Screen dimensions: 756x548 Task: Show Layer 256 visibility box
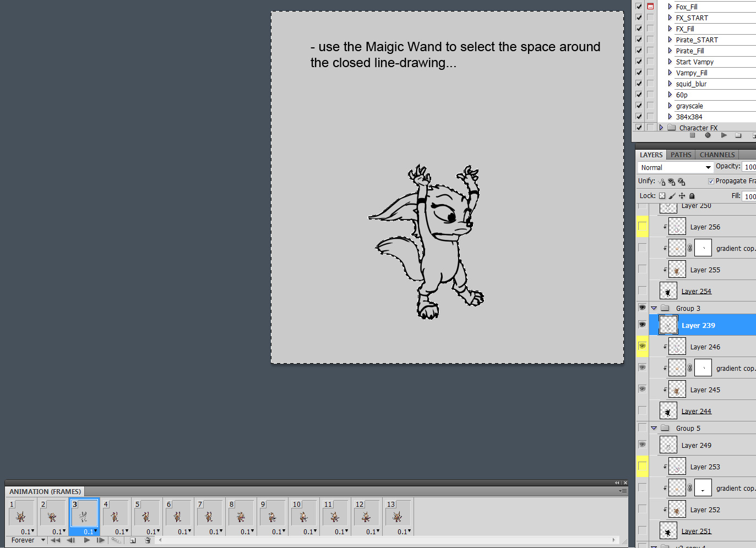pos(642,226)
